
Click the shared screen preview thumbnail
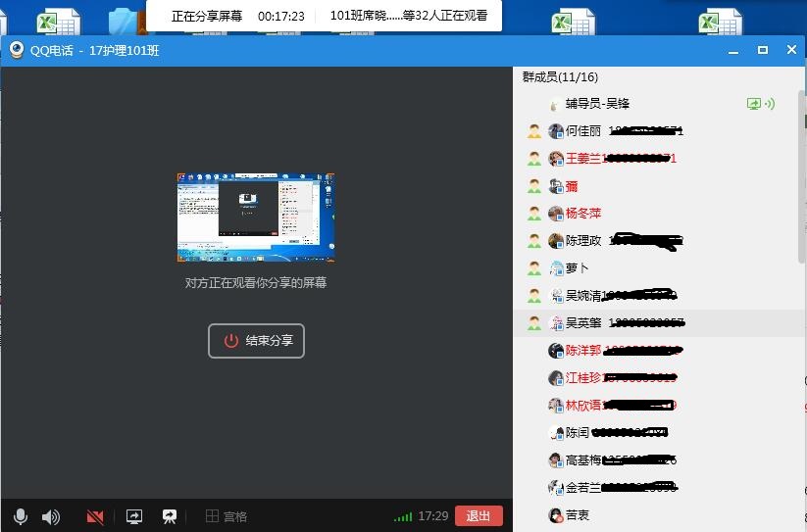[256, 218]
